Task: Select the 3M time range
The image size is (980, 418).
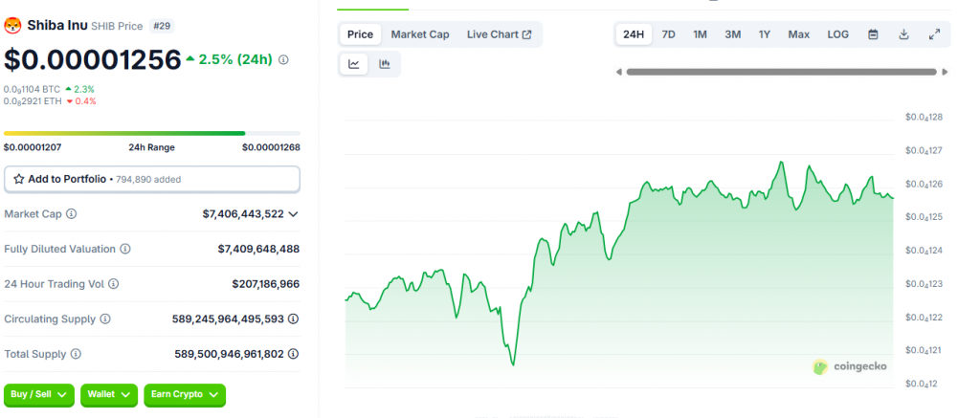Action: pyautogui.click(x=732, y=34)
